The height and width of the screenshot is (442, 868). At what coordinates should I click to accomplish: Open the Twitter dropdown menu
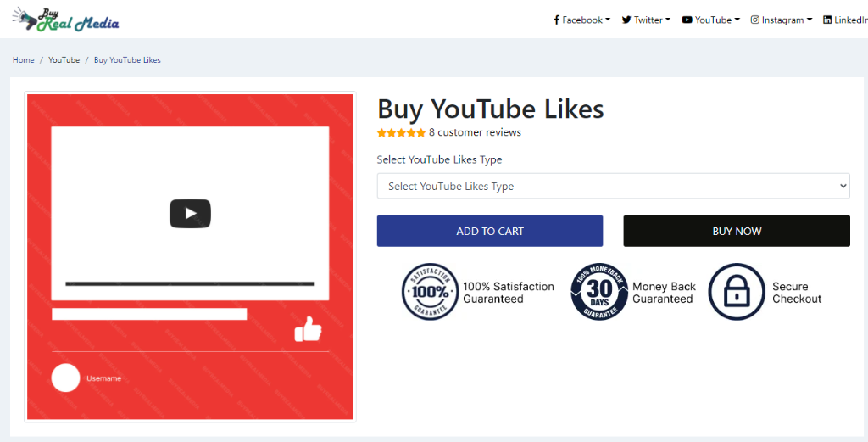pyautogui.click(x=646, y=20)
